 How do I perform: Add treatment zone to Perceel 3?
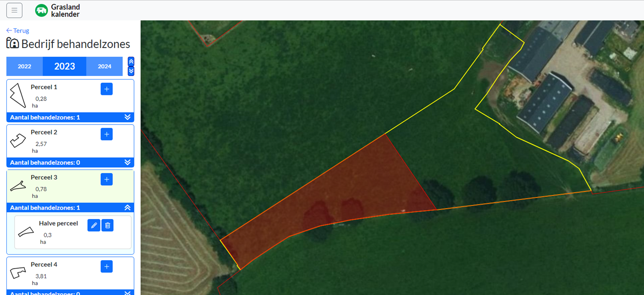(x=106, y=179)
